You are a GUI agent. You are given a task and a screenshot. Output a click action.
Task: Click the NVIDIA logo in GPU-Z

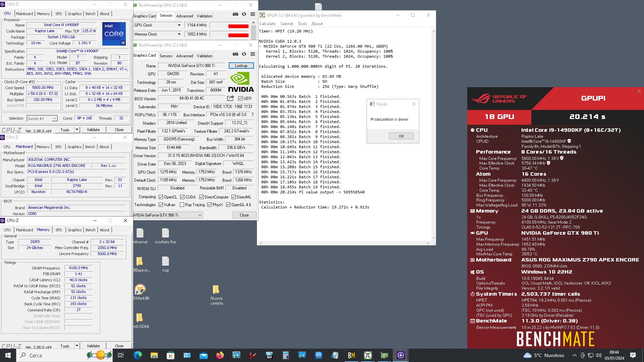click(x=241, y=82)
